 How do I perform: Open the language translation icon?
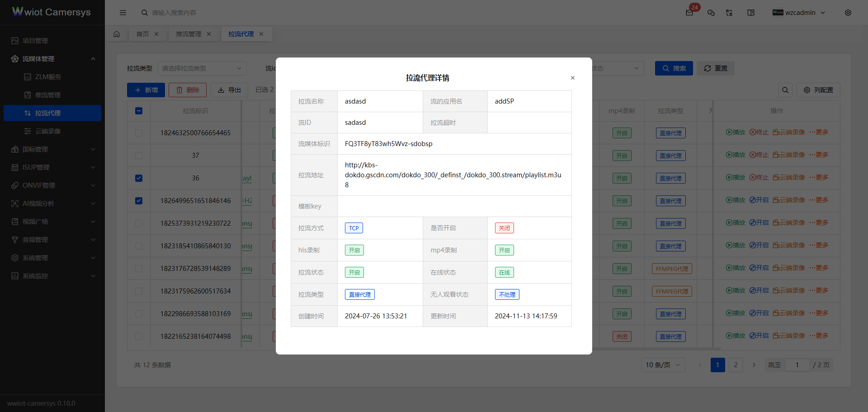tap(729, 13)
